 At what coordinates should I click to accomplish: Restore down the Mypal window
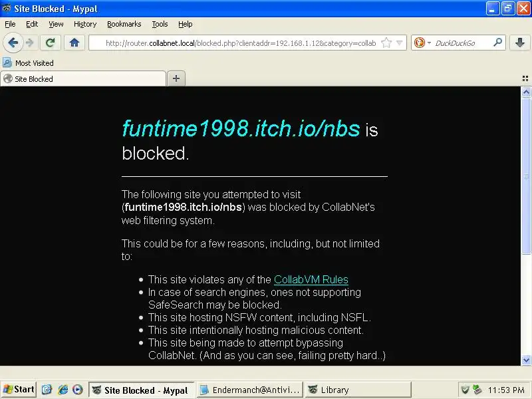[x=508, y=9]
